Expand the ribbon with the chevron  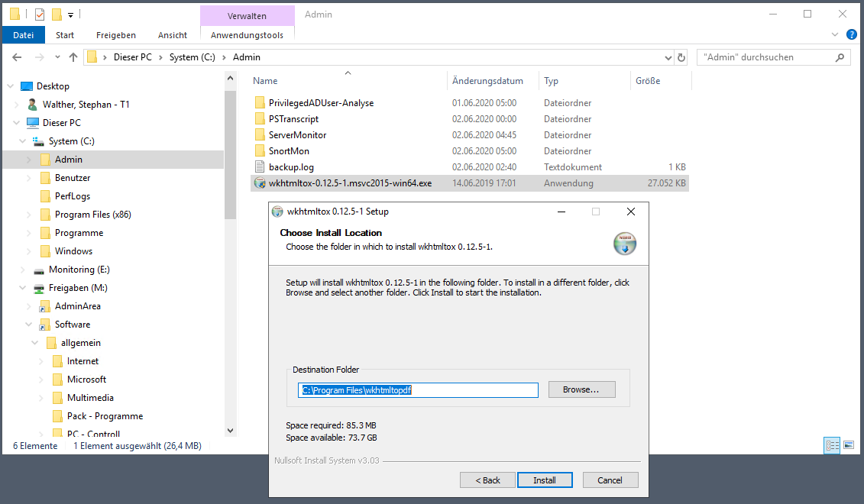[x=834, y=34]
